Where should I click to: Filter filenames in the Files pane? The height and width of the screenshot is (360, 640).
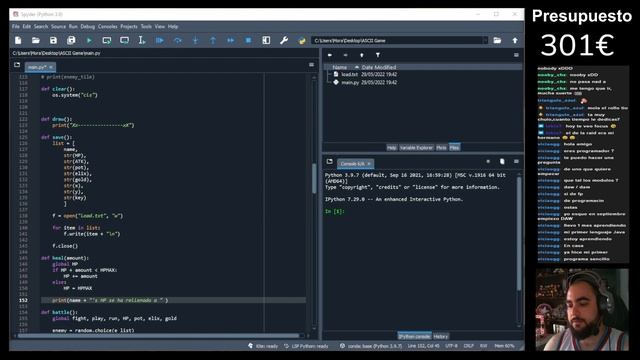point(378,55)
